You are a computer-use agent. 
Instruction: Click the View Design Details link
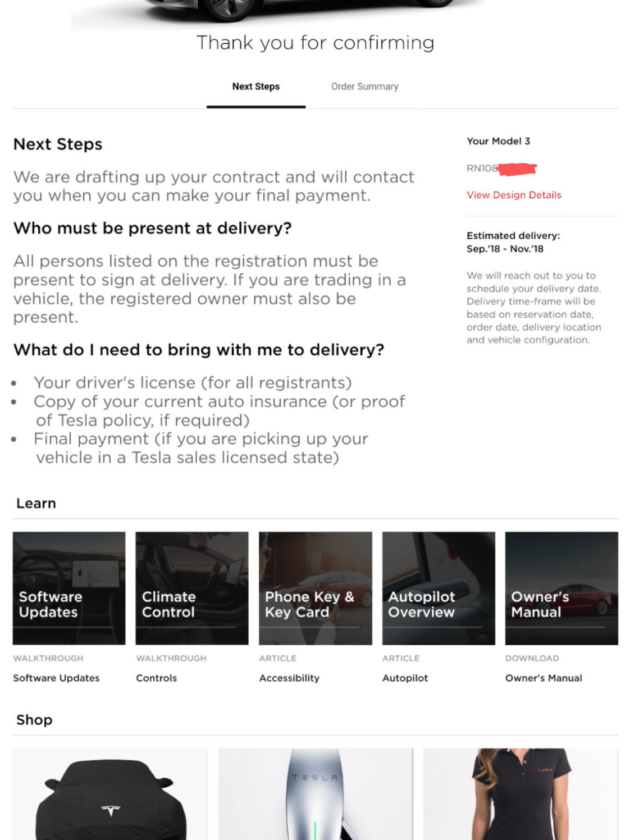pyautogui.click(x=514, y=195)
